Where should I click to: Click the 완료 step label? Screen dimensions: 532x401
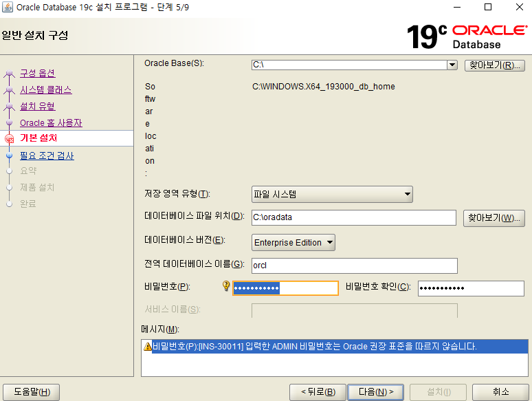point(27,204)
